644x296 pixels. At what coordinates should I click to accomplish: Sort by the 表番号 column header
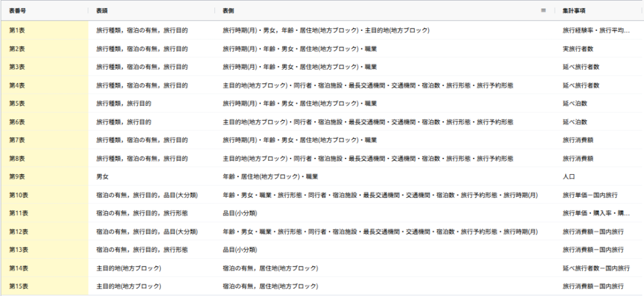(x=18, y=11)
